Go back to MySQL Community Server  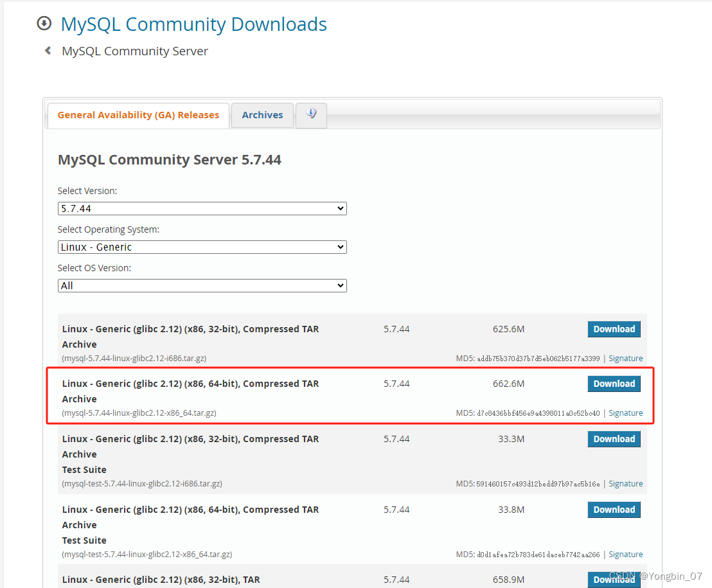pos(135,51)
